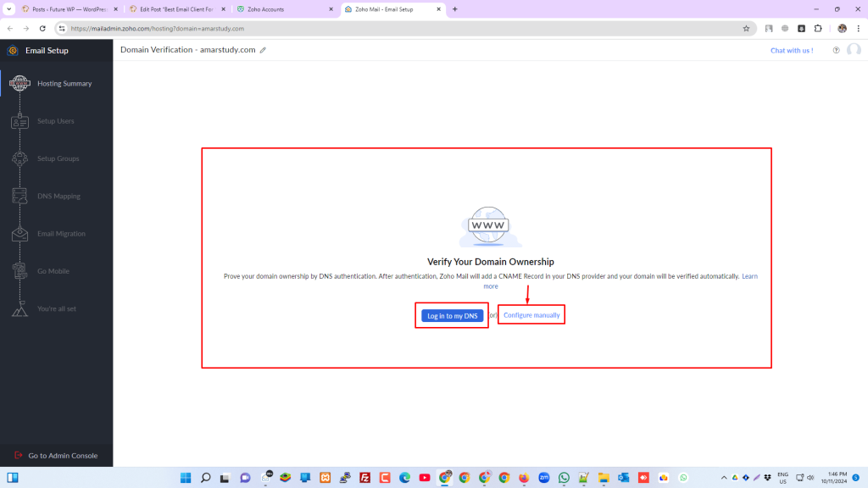Viewport: 868px width, 488px height.
Task: Open File Explorer from the taskbar
Action: pyautogui.click(x=604, y=478)
